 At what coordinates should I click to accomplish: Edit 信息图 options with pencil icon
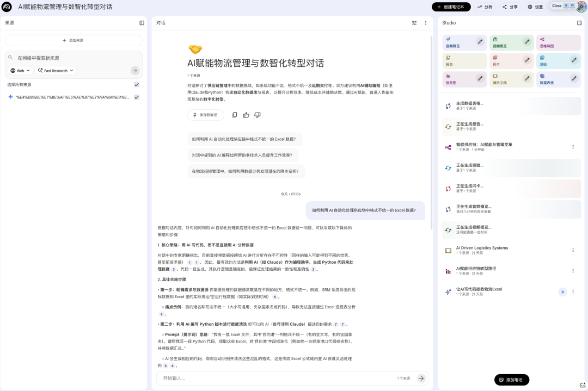click(x=480, y=78)
